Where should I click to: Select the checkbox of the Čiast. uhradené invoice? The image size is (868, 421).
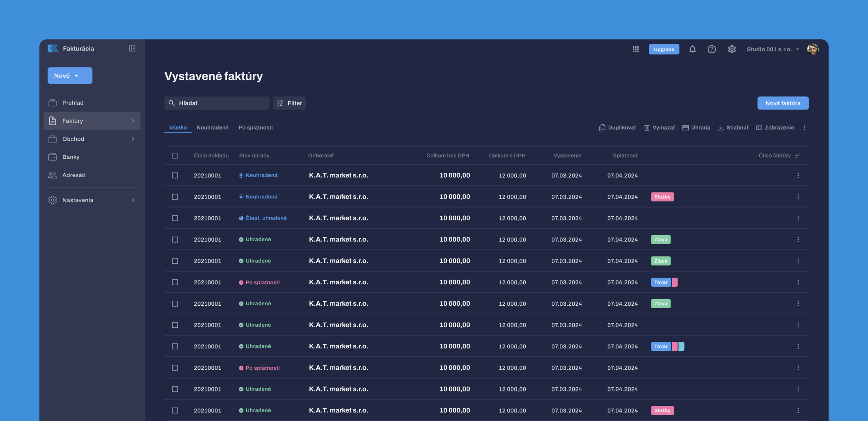point(175,218)
